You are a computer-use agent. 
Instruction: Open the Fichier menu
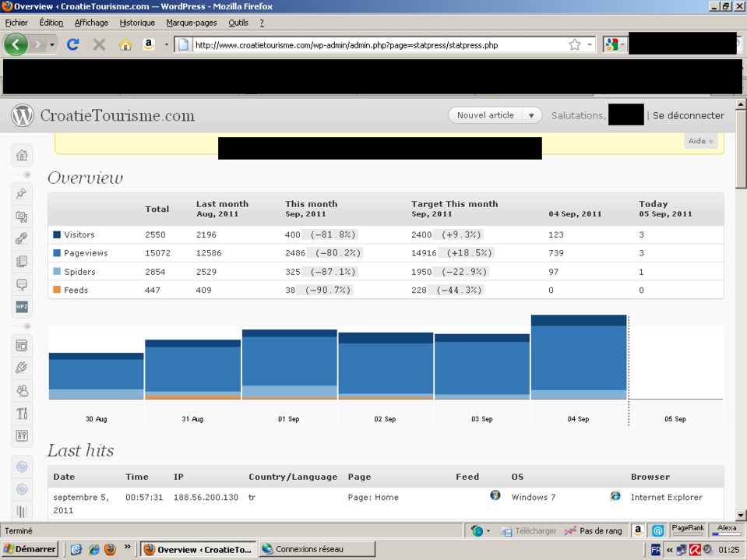tap(16, 23)
